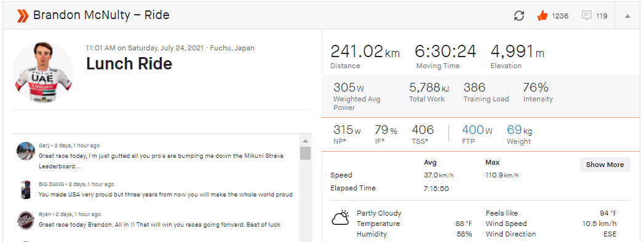The image size is (644, 242).
Task: Click Ryan's comment avatar
Action: pyautogui.click(x=25, y=220)
